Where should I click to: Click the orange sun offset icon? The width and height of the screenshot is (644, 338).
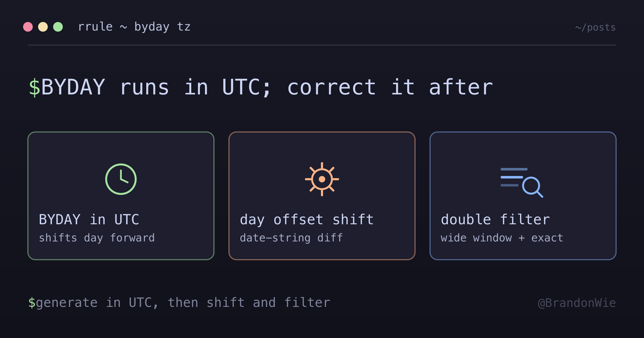coord(322,179)
